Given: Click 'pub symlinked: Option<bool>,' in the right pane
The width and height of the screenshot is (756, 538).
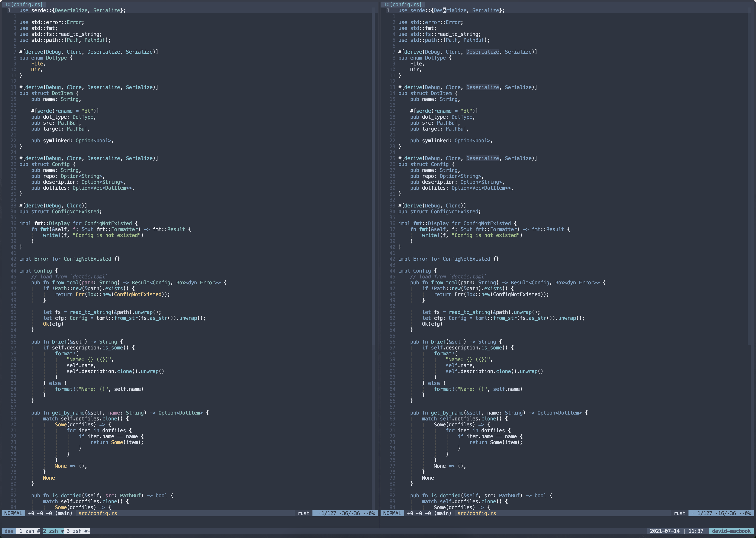Looking at the screenshot, I should [x=452, y=140].
